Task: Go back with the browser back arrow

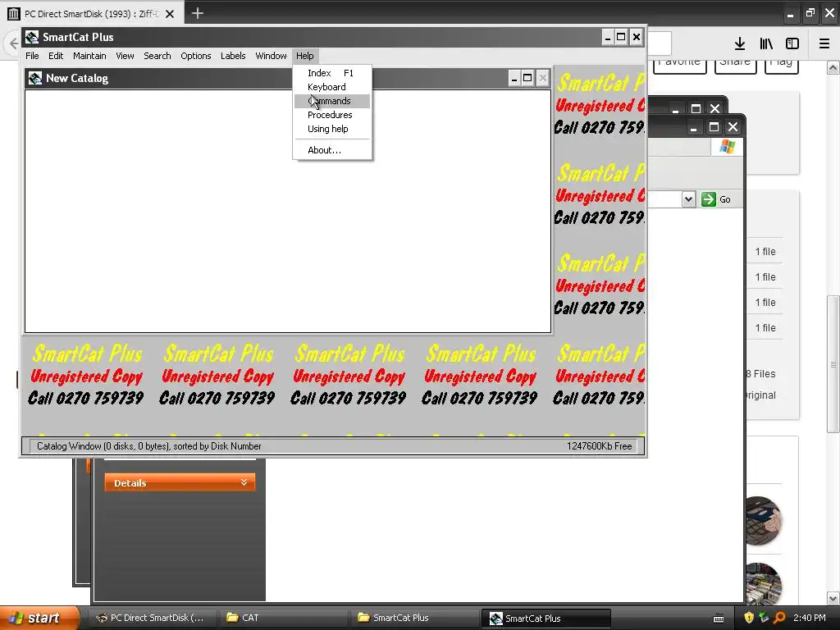Action: [13, 43]
